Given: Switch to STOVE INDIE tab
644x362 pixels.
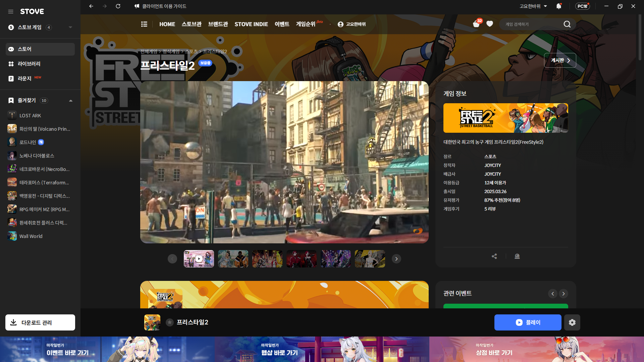Looking at the screenshot, I should (251, 24).
